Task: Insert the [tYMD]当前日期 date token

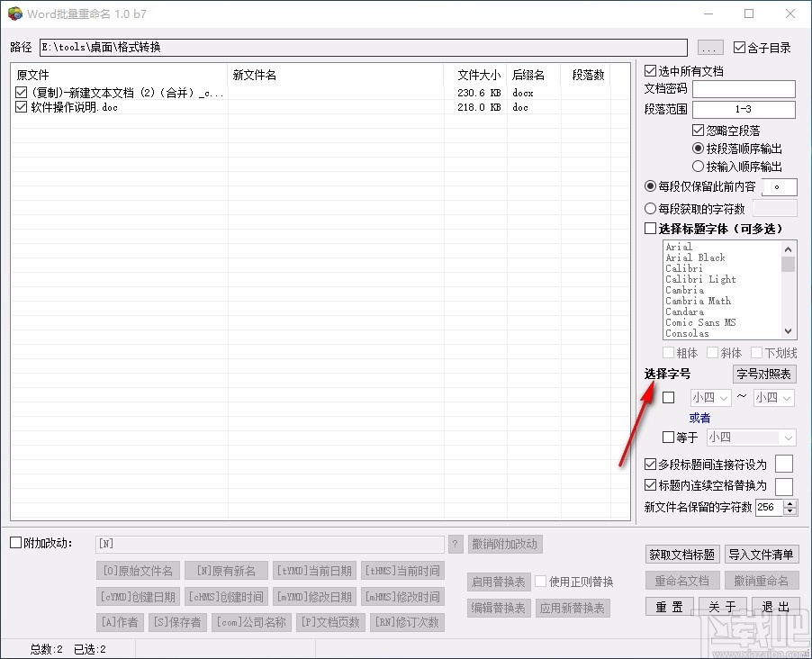Action: [x=315, y=570]
